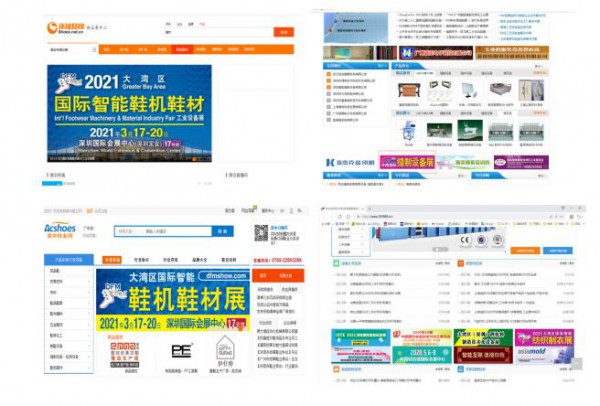This screenshot has height=406, width=600.
Task: Click the grey back-to-top button
Action: pyautogui.click(x=577, y=364)
